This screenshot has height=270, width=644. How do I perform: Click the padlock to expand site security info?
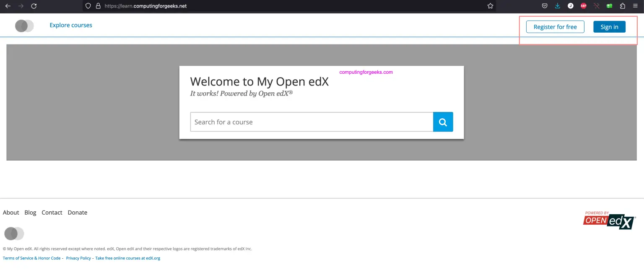coord(98,5)
